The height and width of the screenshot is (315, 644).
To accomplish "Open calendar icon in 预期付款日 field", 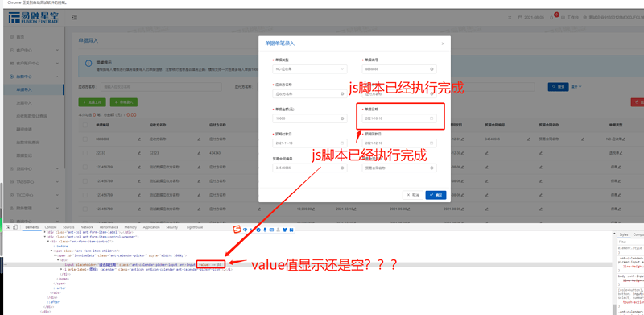I will click(x=342, y=143).
